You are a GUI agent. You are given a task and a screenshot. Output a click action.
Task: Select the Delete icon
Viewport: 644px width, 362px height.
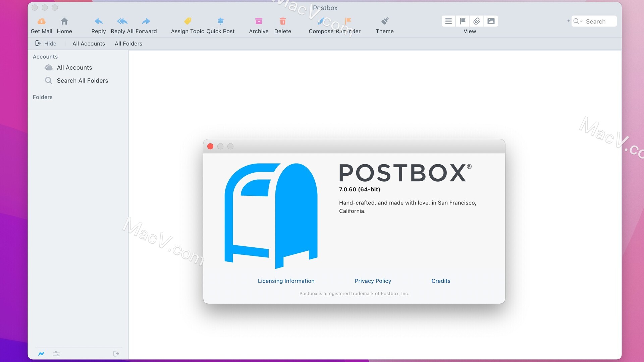[283, 21]
